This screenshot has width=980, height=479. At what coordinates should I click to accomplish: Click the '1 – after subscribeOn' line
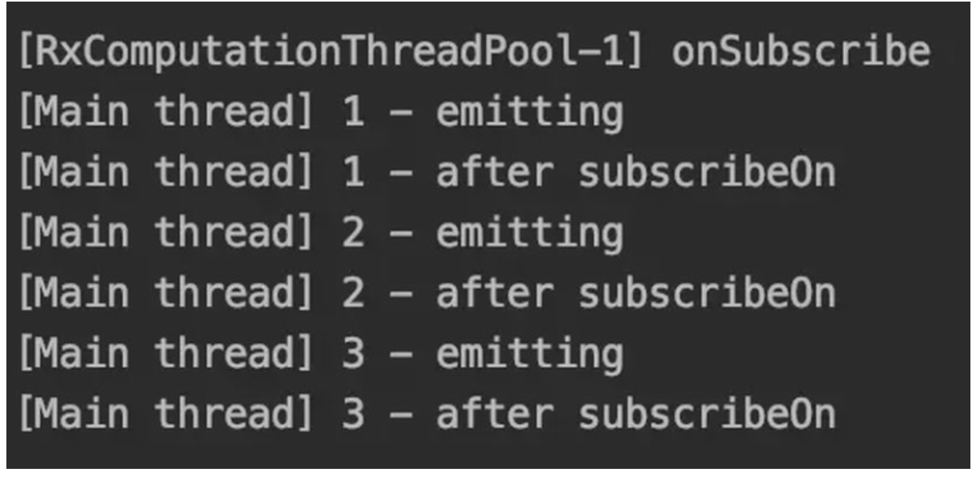427,172
